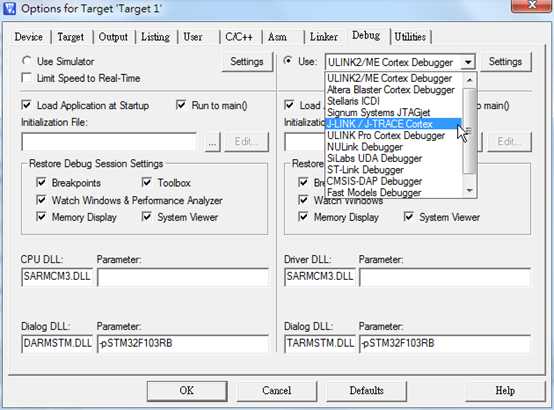The image size is (554, 410).
Task: Toggle simulator Breakpoints checkbox
Action: (41, 182)
